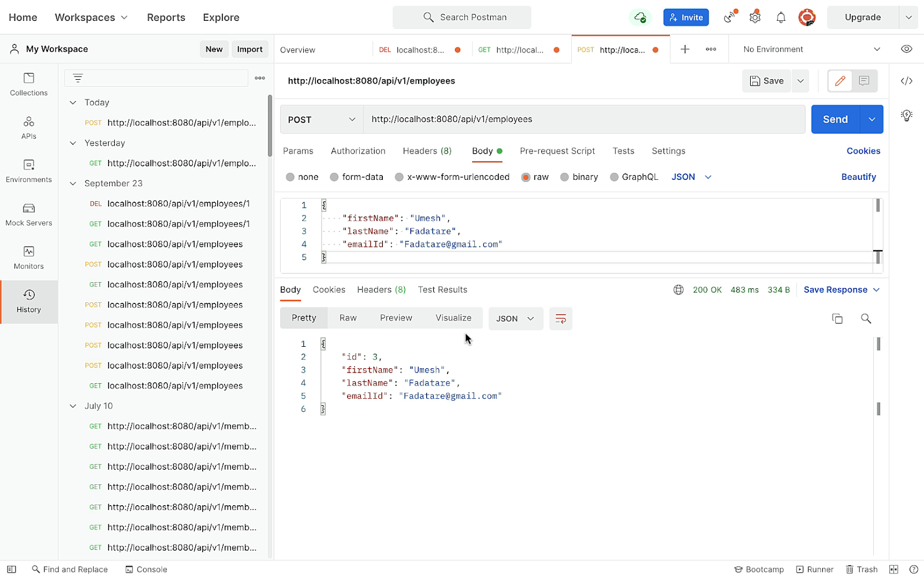924x578 pixels.
Task: Open the Collections sidebar panel
Action: pyautogui.click(x=29, y=84)
